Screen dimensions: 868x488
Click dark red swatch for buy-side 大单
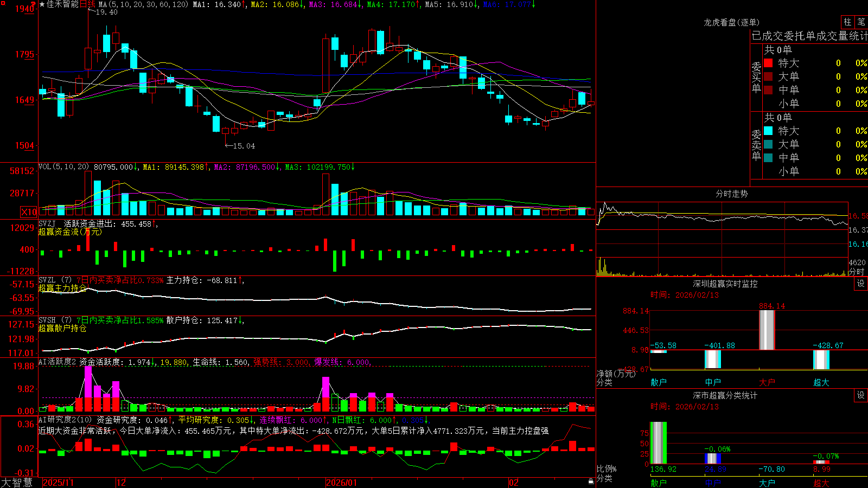(768, 76)
